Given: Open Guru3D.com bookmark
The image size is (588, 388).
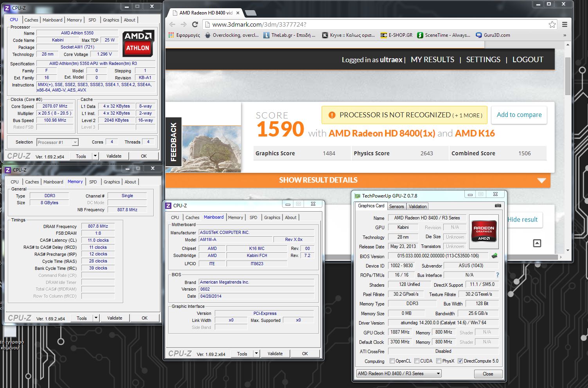Looking at the screenshot, I should click(x=493, y=35).
